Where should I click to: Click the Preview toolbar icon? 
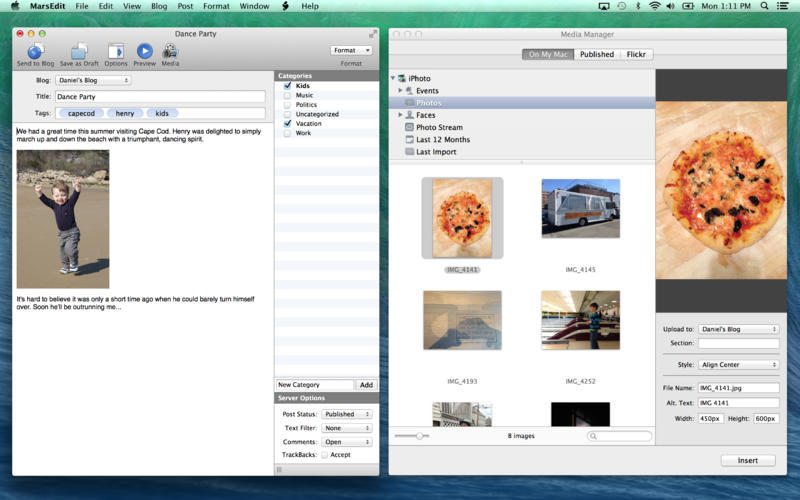[x=144, y=51]
